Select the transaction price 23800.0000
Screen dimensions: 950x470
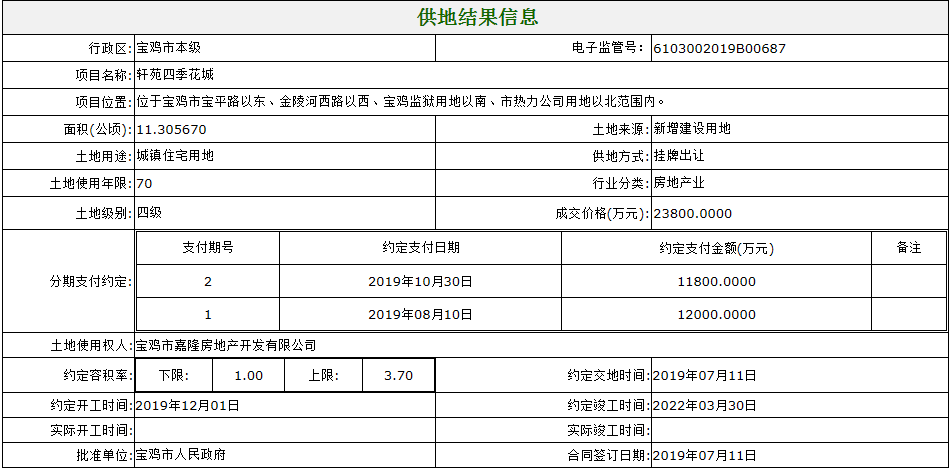click(693, 213)
